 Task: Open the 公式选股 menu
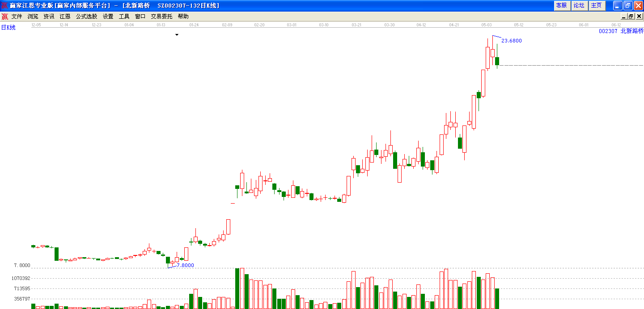pyautogui.click(x=86, y=17)
